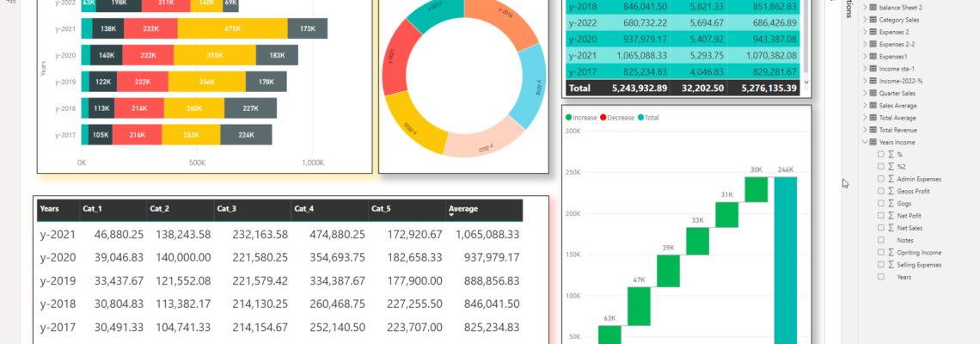This screenshot has width=980, height=344.
Task: Click table icon next to Years Income
Action: pos(873,143)
